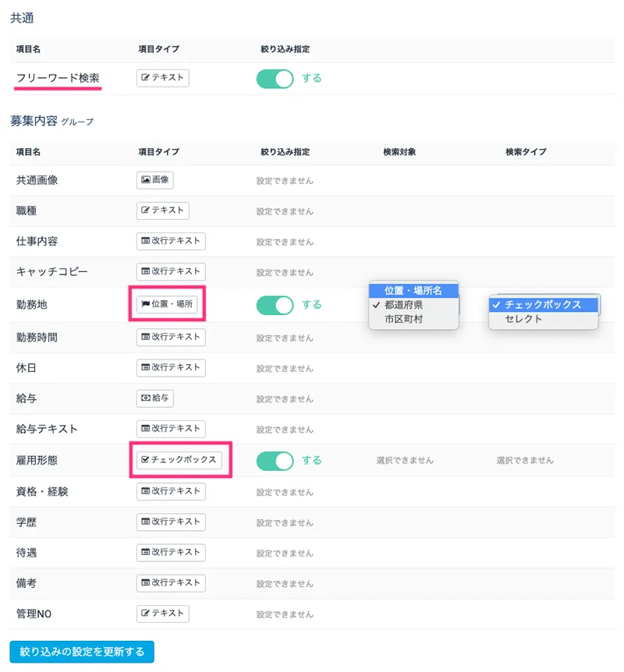Pick セレクト in search type dropdown
The image size is (624, 672).
[x=523, y=319]
